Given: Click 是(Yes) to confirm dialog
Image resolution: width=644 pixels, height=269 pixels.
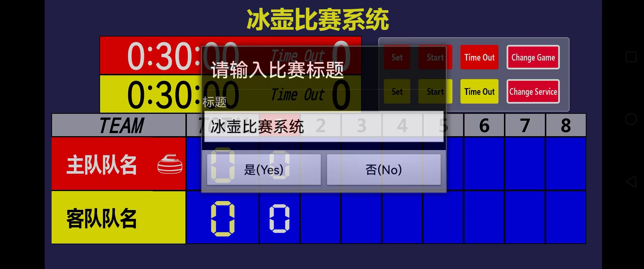Looking at the screenshot, I should click(x=263, y=170).
